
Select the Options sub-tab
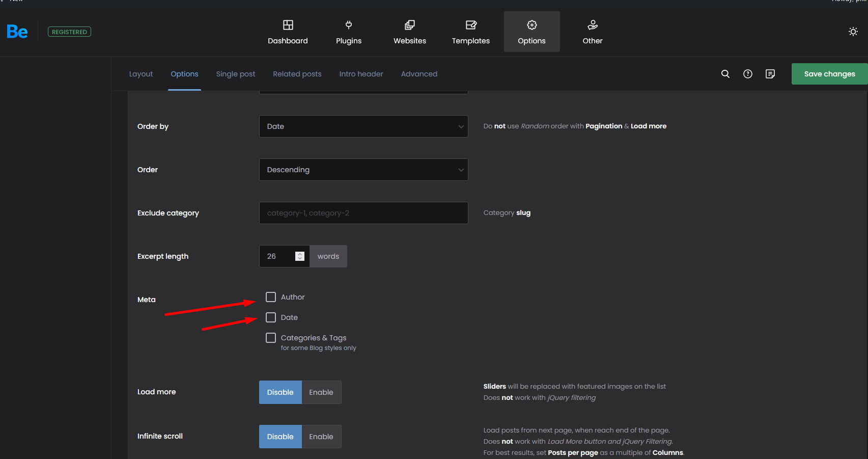coord(184,74)
